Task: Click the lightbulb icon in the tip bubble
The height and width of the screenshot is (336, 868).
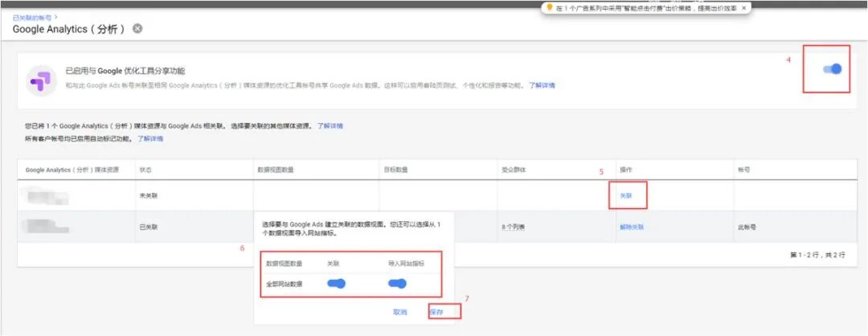Action: pos(550,8)
